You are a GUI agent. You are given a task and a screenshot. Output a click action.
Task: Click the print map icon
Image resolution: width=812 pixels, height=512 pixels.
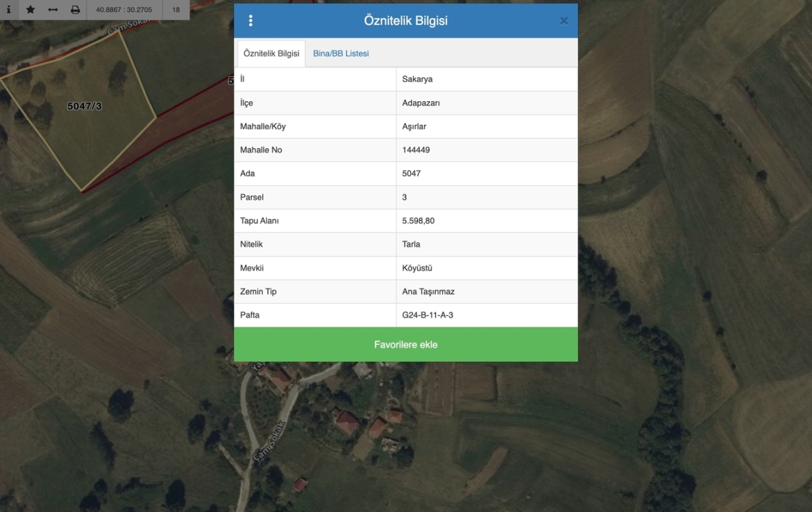(75, 10)
